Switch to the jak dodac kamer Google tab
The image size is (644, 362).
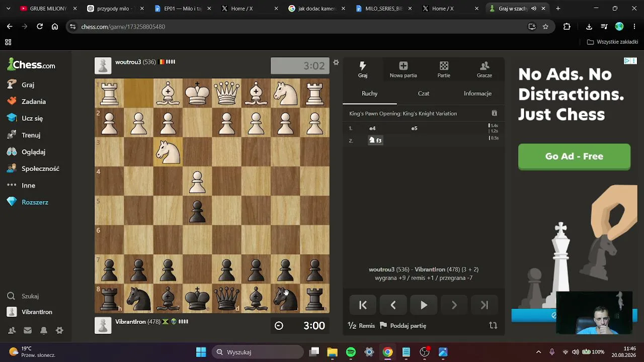tap(317, 9)
